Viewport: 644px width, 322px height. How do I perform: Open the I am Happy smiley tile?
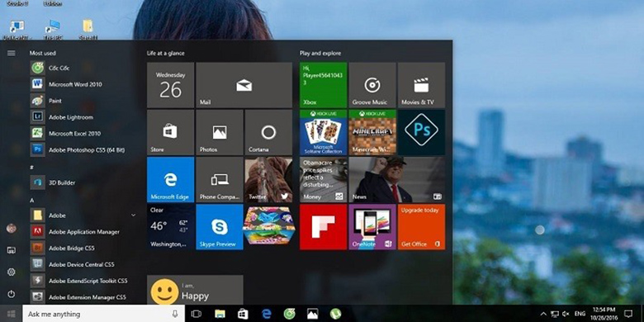click(x=195, y=290)
